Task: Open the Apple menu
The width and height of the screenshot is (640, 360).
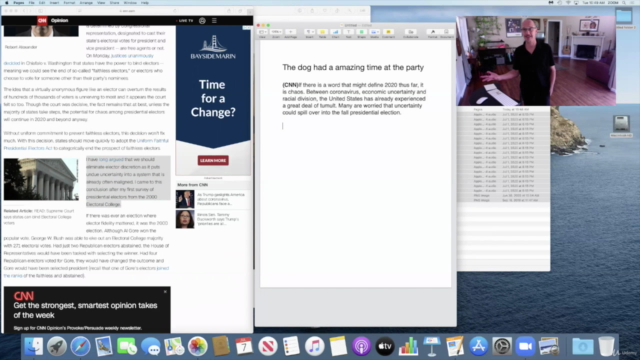Action: (x=7, y=2)
